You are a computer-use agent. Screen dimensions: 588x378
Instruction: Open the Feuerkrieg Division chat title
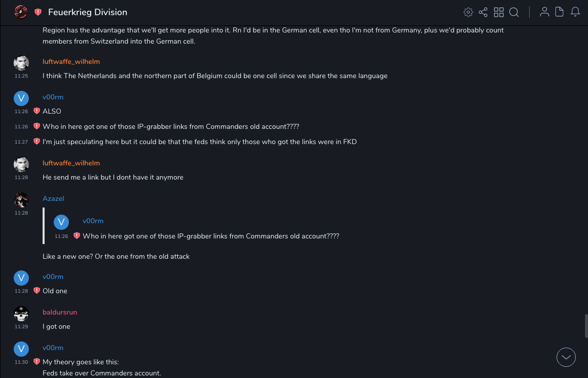pyautogui.click(x=88, y=12)
